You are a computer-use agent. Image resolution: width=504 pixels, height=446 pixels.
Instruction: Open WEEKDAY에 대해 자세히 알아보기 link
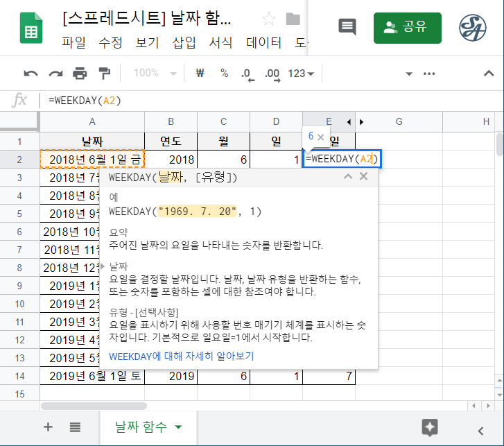pos(182,356)
